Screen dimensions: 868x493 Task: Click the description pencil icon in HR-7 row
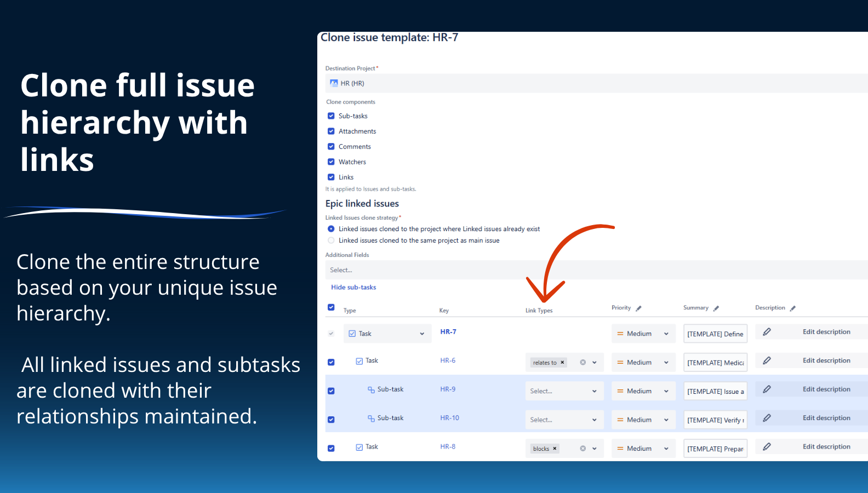click(767, 332)
